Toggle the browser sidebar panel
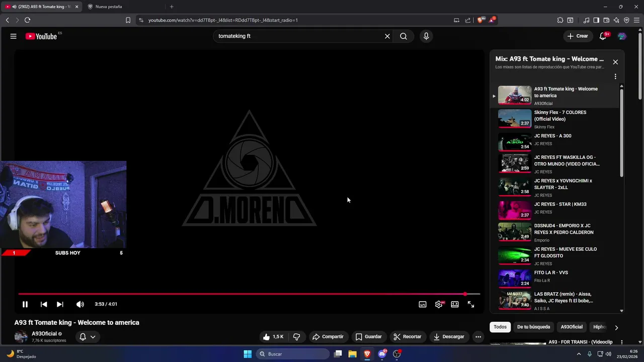644x362 pixels. pos(596,20)
